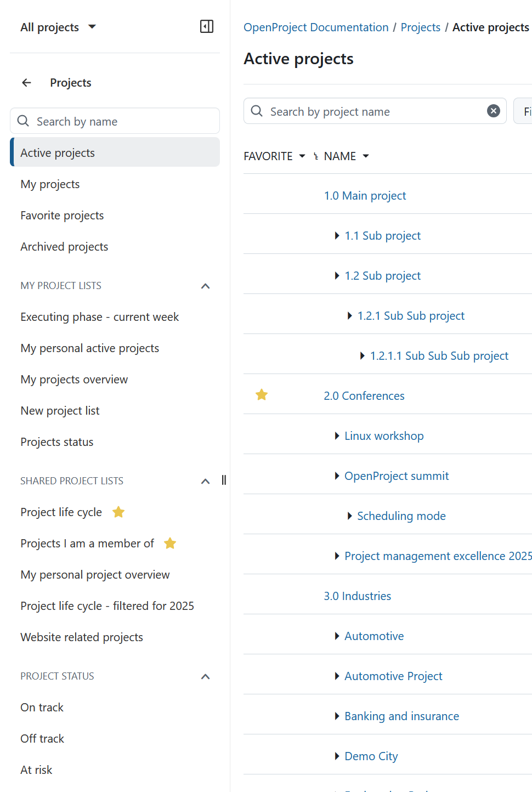The image size is (532, 792).
Task: Select My projects in the sidebar
Action: (50, 184)
